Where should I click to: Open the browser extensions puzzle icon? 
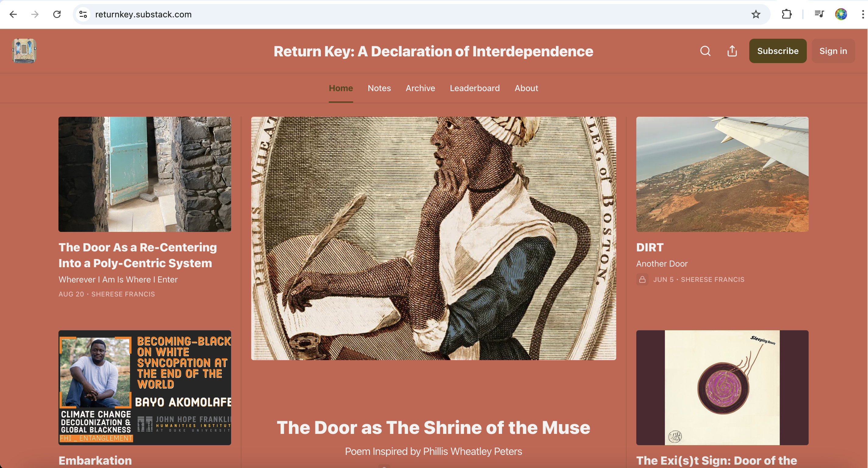[x=786, y=14]
